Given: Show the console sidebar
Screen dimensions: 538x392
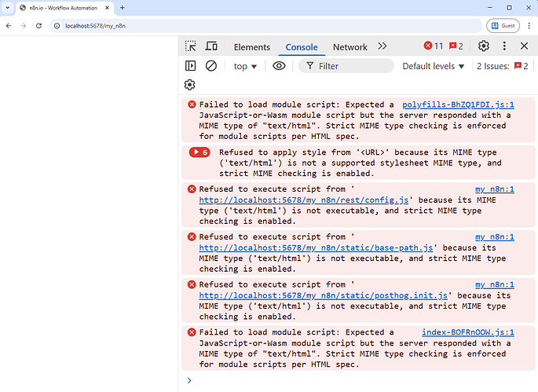Looking at the screenshot, I should point(190,66).
